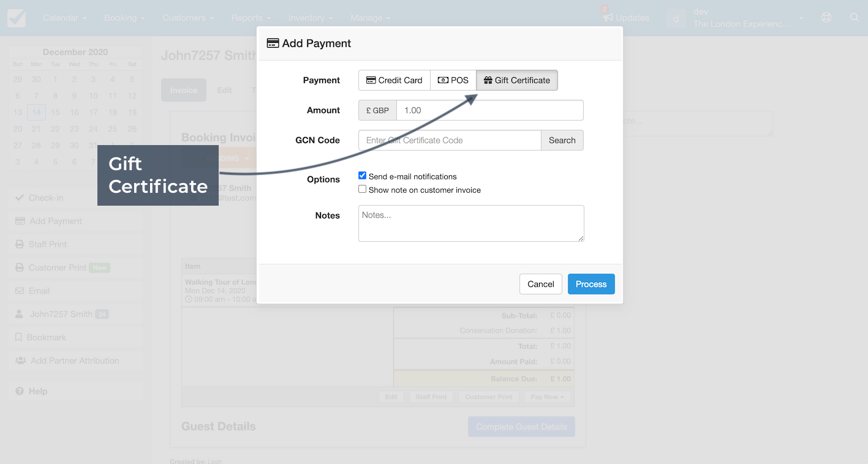Image resolution: width=868 pixels, height=464 pixels.
Task: Open the Edit tab
Action: tap(224, 90)
